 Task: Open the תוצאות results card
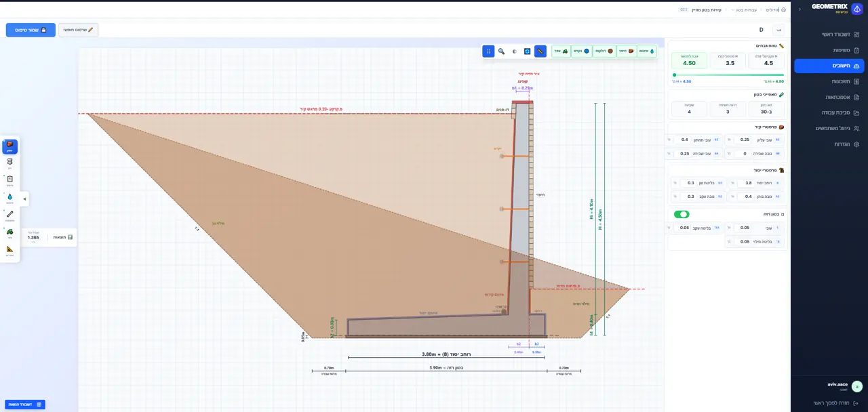48,237
